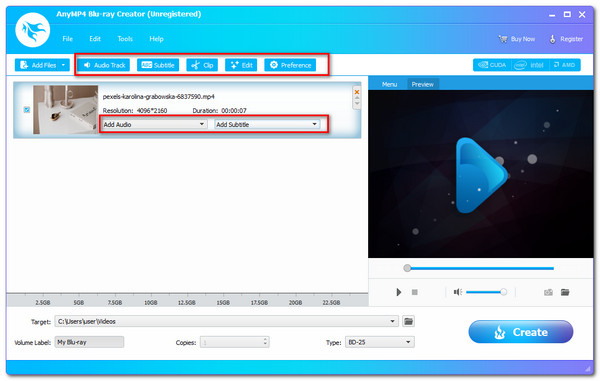Screen dimensions: 600x381
Task: Expand the Add Files dropdown arrow
Action: click(64, 65)
